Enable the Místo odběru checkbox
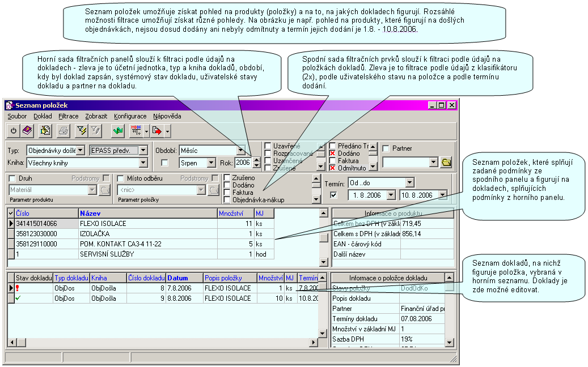Screen dimensions: 588x367 (120, 178)
